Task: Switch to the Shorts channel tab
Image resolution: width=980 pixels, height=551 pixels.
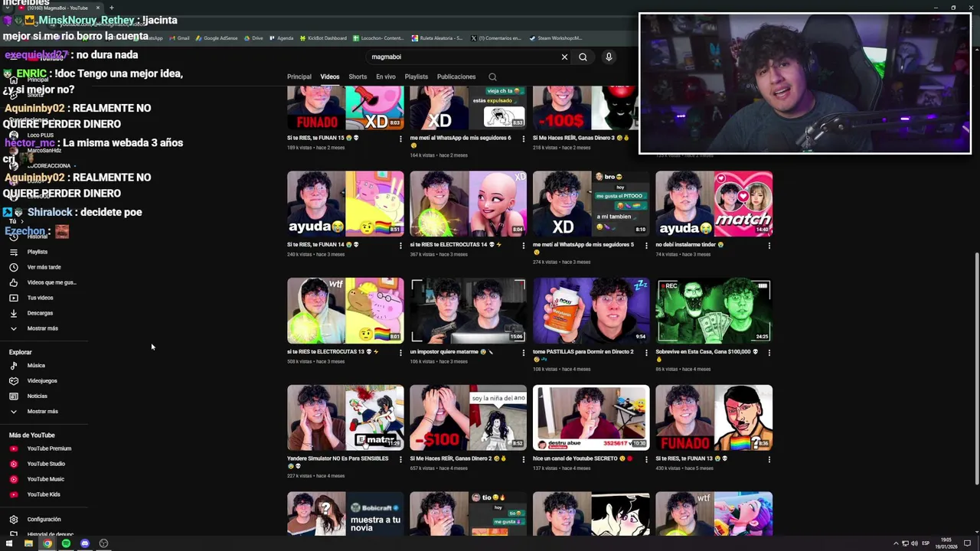Action: pyautogui.click(x=358, y=77)
